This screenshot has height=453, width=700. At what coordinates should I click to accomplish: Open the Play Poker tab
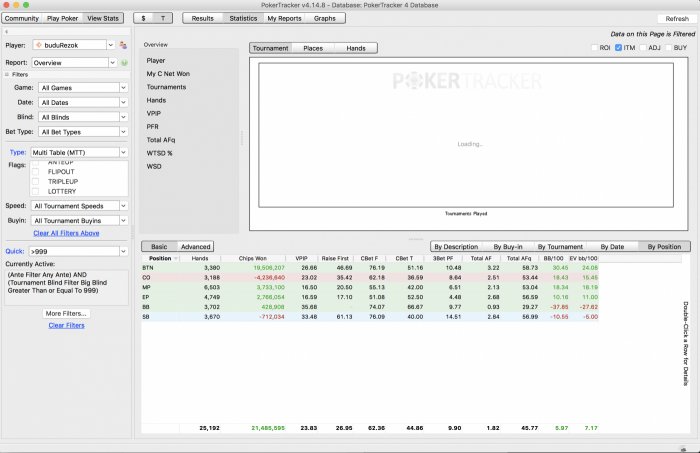click(x=62, y=18)
